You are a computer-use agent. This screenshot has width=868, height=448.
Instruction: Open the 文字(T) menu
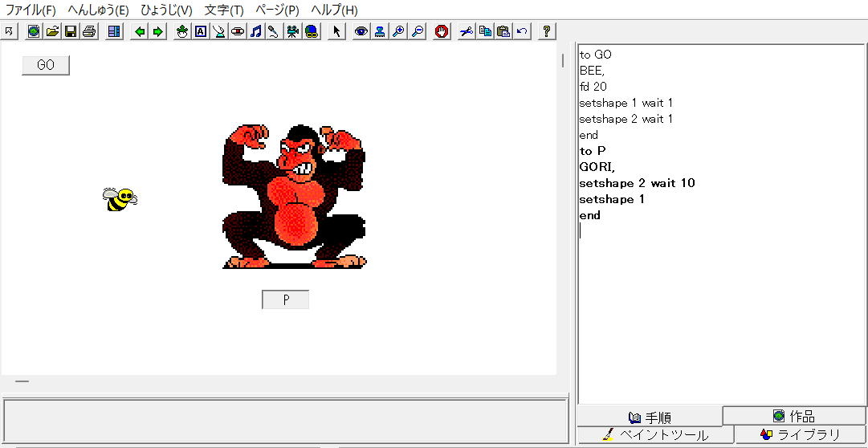(224, 10)
